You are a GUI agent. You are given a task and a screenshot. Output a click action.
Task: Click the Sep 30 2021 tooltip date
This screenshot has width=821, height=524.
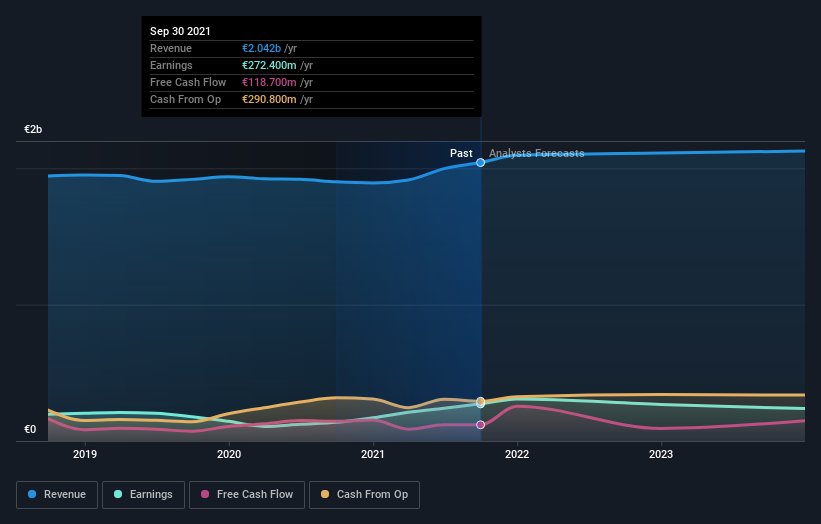[x=180, y=31]
